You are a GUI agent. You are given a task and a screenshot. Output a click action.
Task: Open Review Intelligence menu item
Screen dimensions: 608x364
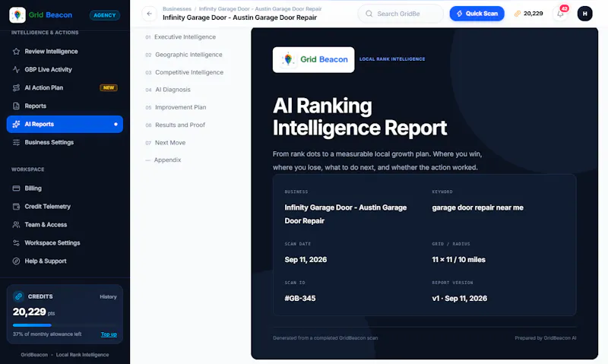(x=65, y=51)
